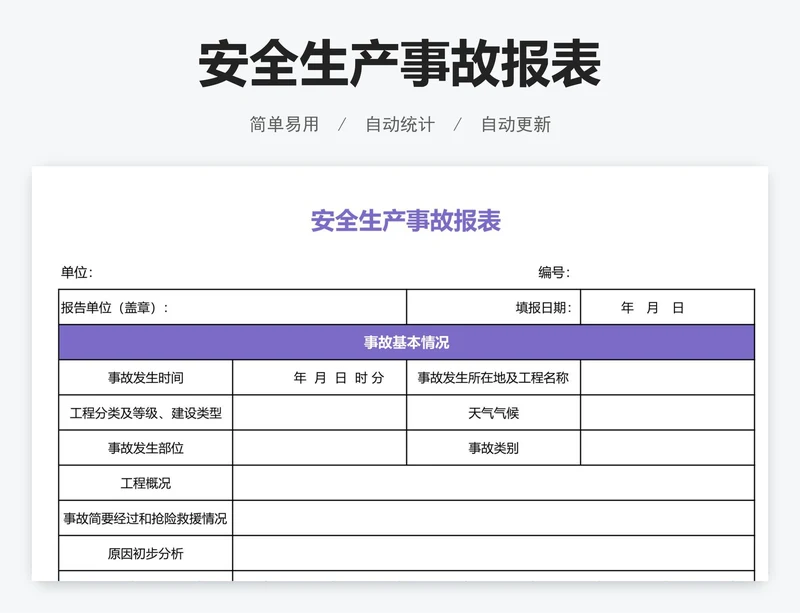Click the wide cell right of 事故简要经过和抢险救援情况
The width and height of the screenshot is (800, 613).
[493, 518]
